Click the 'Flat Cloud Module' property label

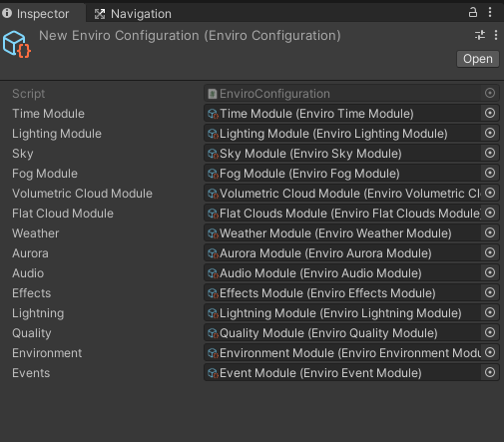pos(63,214)
